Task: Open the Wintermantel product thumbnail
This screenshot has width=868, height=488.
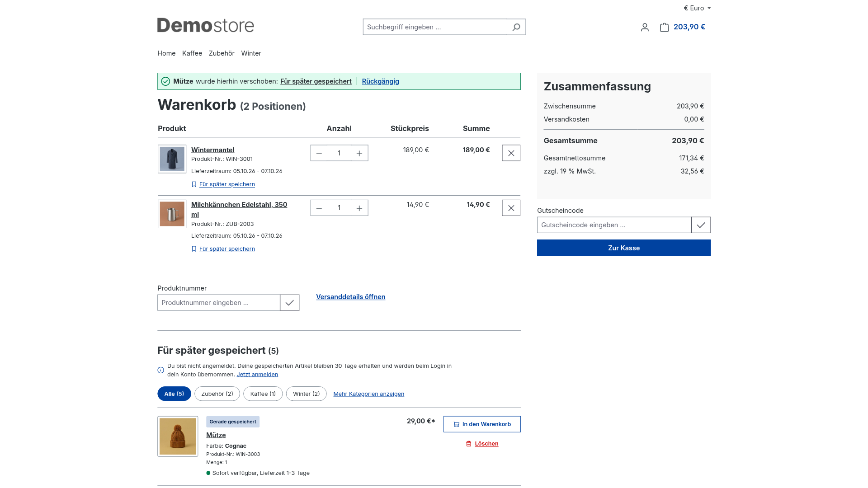Action: [172, 159]
